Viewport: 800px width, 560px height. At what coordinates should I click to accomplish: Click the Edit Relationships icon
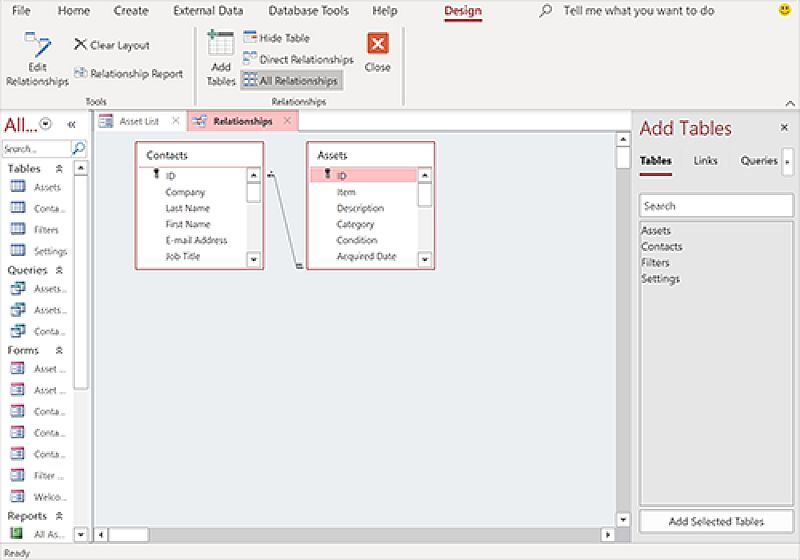point(37,46)
